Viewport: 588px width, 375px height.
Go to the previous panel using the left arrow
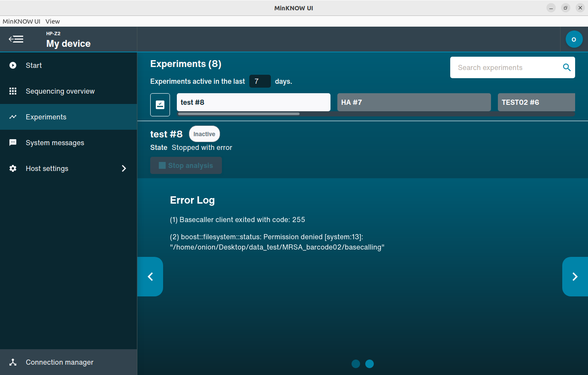click(x=150, y=277)
